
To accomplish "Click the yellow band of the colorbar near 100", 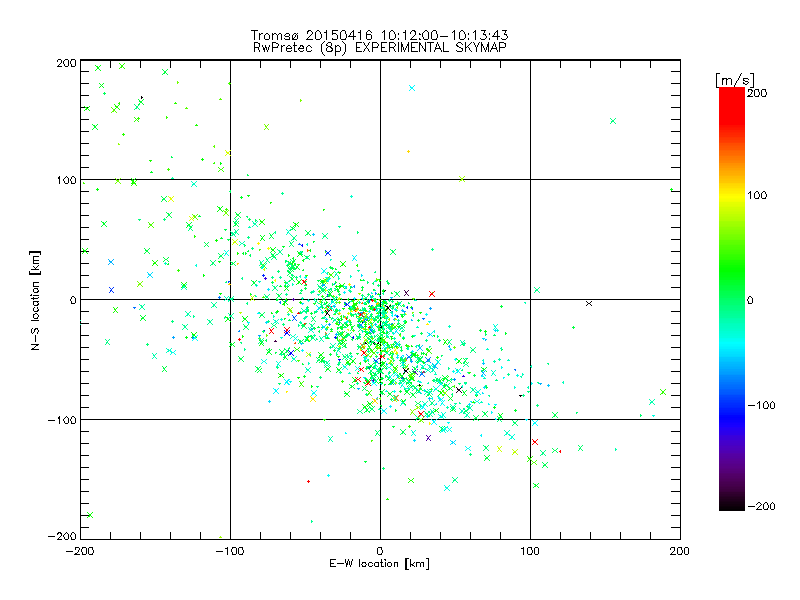I will pyautogui.click(x=732, y=195).
